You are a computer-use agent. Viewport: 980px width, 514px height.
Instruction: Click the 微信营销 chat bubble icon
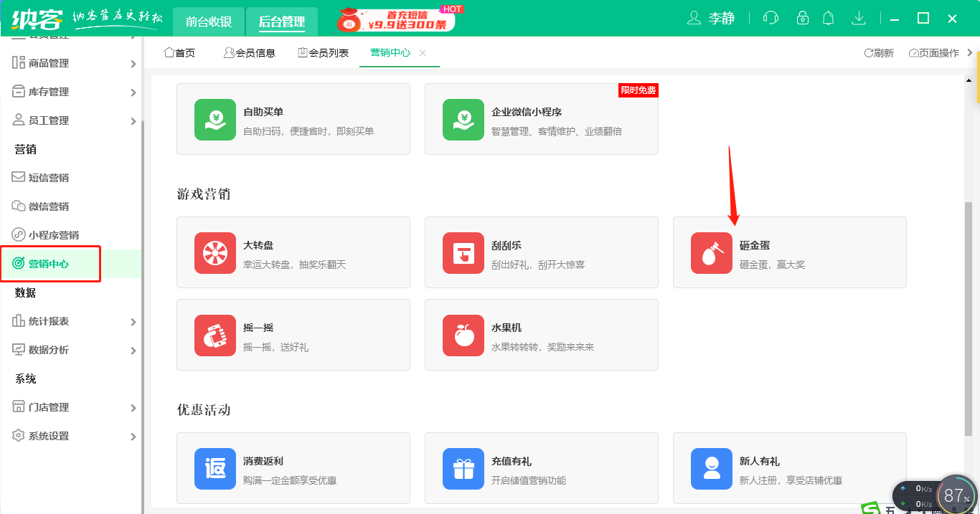[x=19, y=206]
